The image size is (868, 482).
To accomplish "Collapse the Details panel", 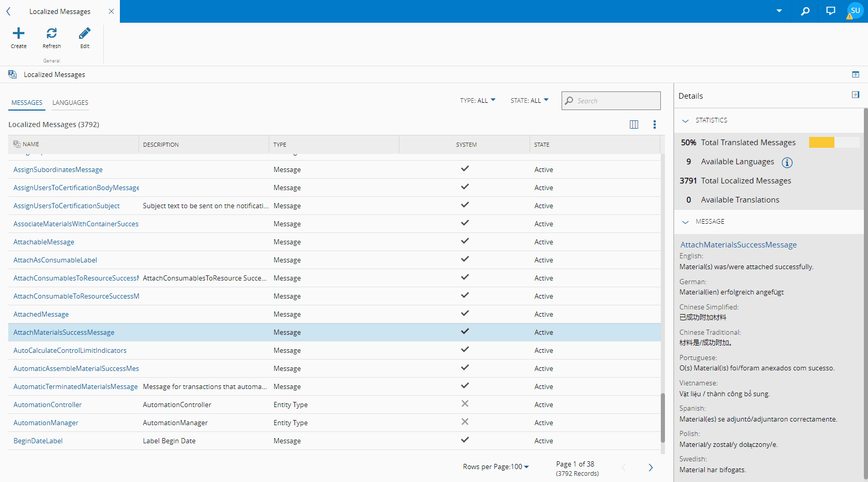I will [855, 95].
